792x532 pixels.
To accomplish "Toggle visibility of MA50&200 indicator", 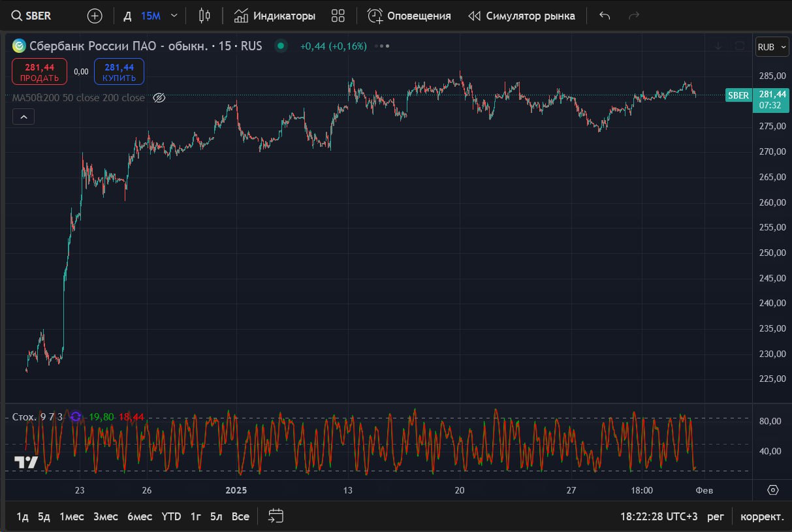I will [x=159, y=98].
